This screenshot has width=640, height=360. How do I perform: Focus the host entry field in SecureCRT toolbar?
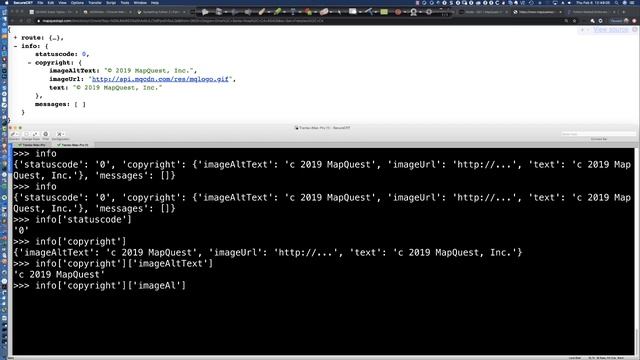pyautogui.click(x=598, y=134)
